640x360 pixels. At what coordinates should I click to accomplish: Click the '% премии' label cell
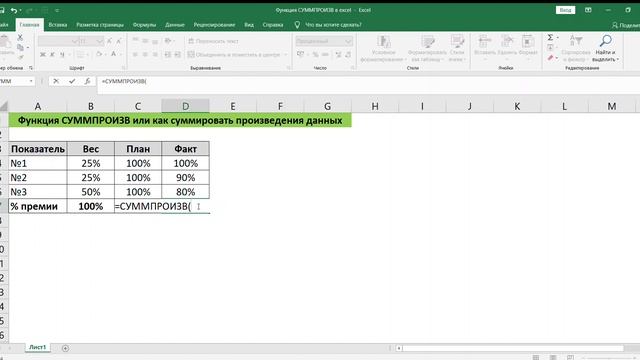(x=38, y=206)
